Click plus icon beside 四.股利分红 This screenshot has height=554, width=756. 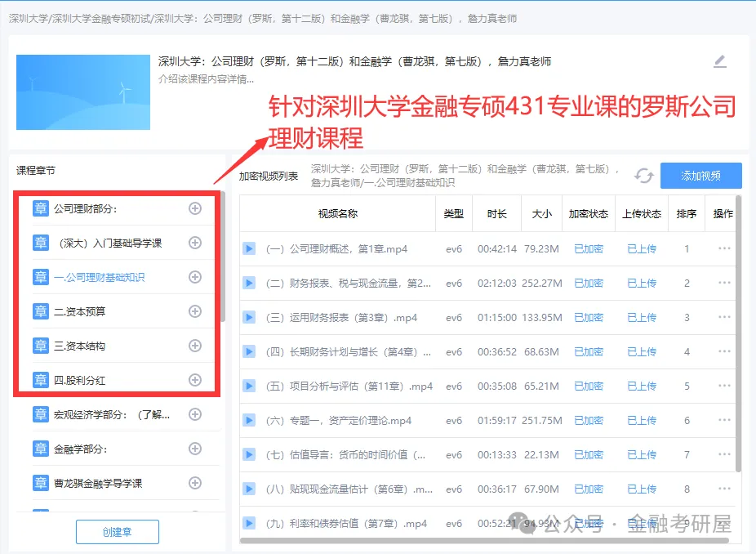coord(195,380)
